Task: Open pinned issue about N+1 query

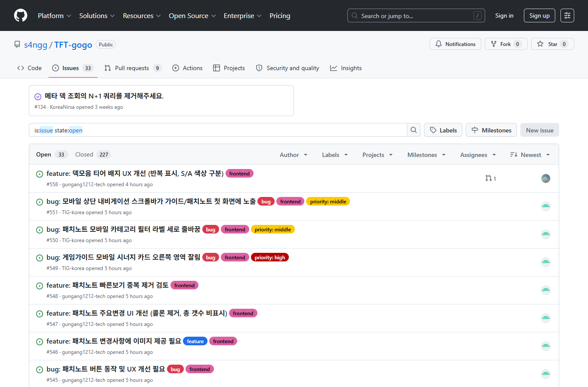Action: click(104, 96)
